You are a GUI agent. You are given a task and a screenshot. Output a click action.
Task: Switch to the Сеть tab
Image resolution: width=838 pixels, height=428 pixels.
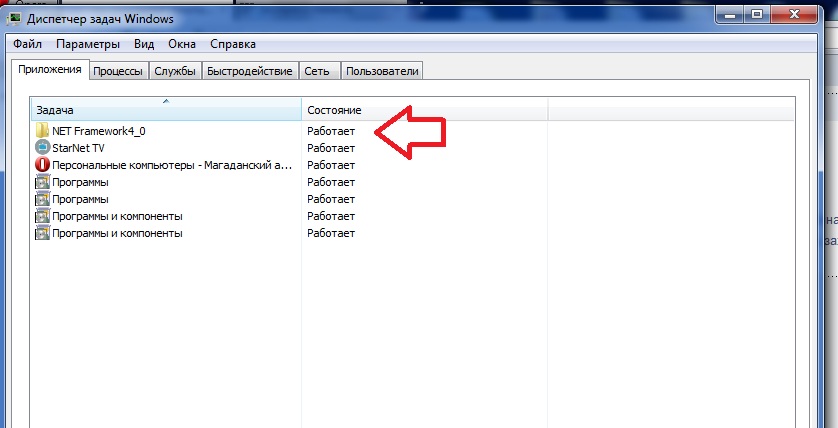(317, 71)
